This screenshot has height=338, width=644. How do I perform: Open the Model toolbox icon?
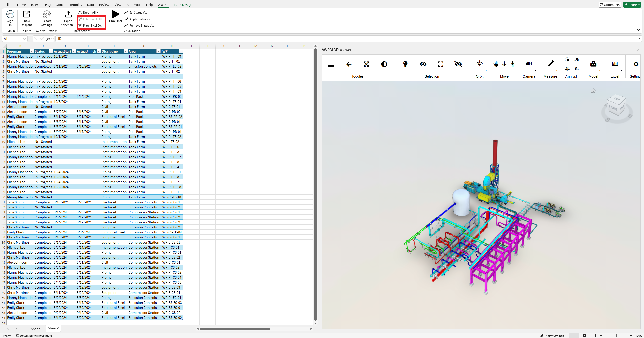(593, 64)
